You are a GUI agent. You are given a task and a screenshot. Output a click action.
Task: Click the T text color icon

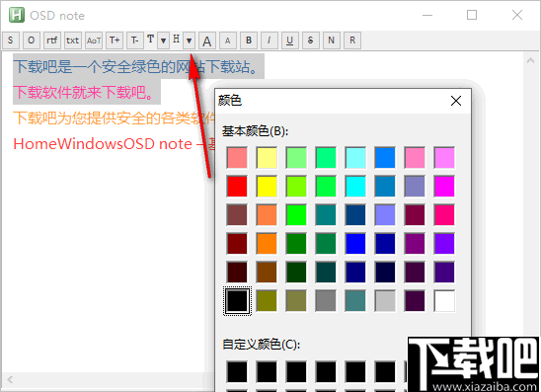(151, 39)
